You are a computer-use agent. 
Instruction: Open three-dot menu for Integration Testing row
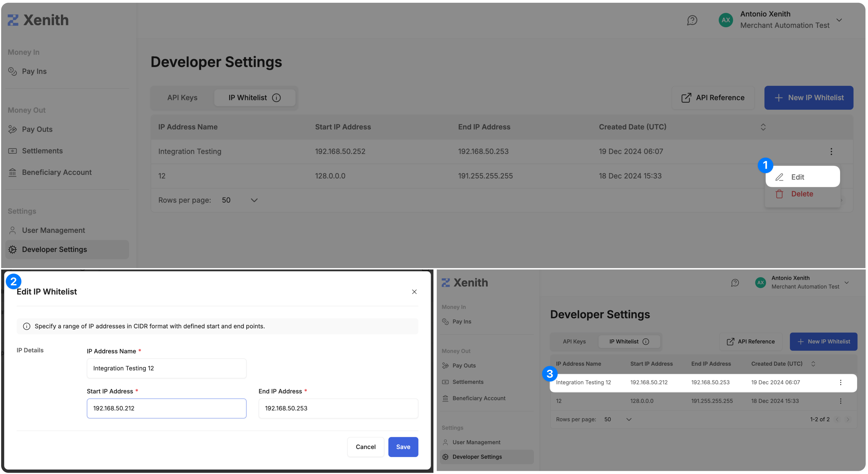(831, 152)
